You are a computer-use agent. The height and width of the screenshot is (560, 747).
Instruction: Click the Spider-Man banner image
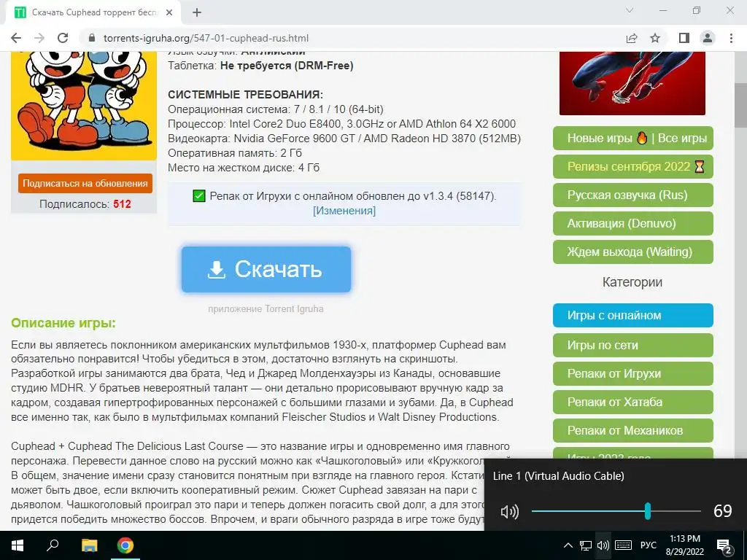[632, 83]
